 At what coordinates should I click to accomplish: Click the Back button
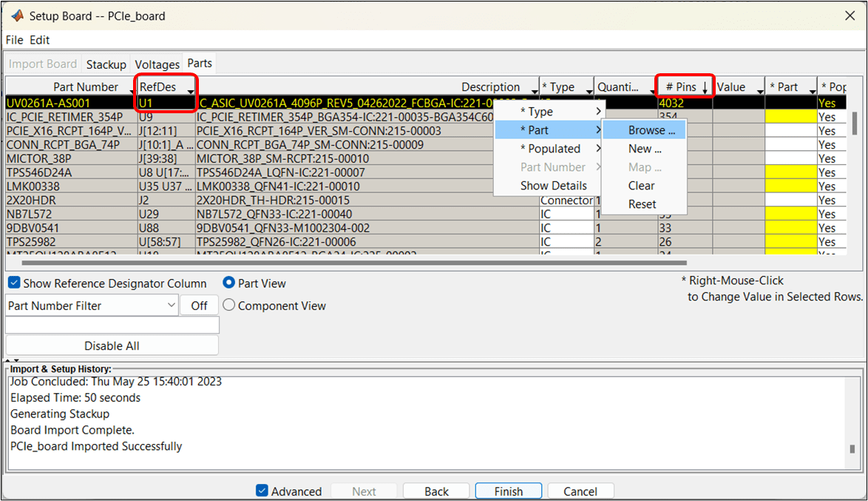click(436, 491)
